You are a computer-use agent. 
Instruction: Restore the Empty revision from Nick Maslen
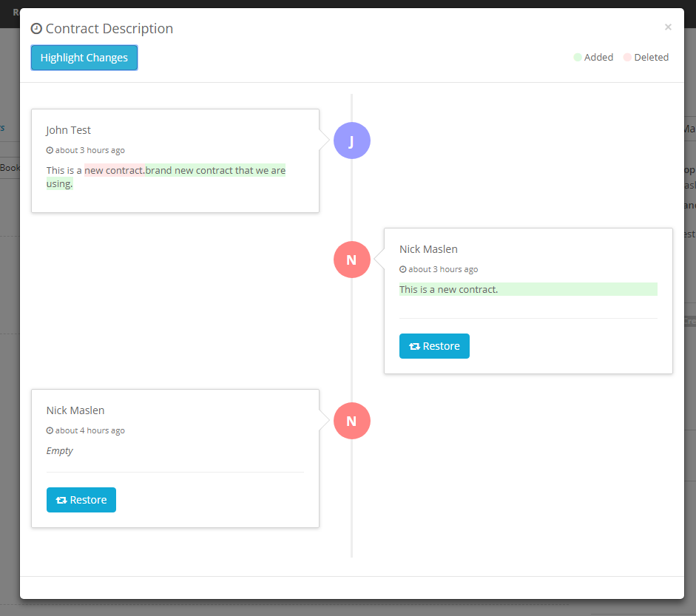point(81,500)
